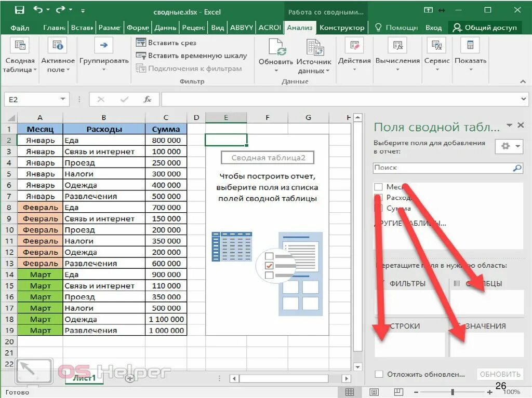Collapse the ribbon with the chevron
Image resolution: width=532 pixels, height=398 pixels.
pyautogui.click(x=523, y=81)
